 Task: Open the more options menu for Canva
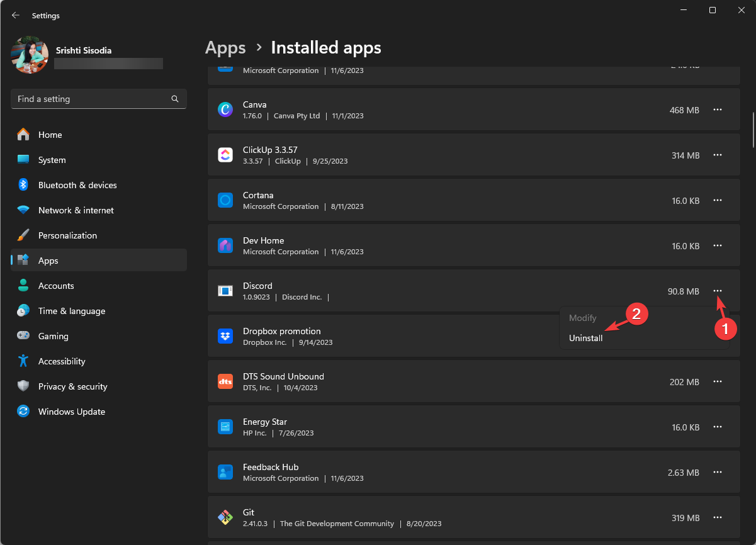[718, 110]
